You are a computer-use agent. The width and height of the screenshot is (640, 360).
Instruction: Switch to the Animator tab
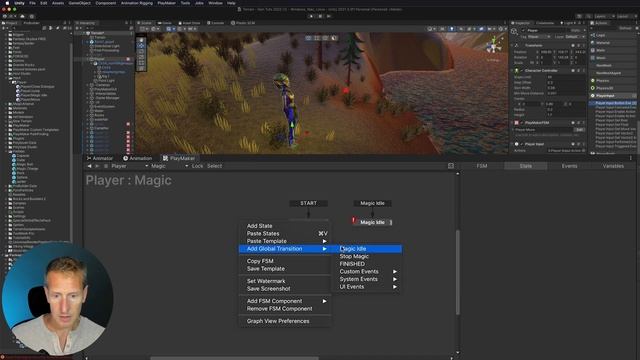100,158
